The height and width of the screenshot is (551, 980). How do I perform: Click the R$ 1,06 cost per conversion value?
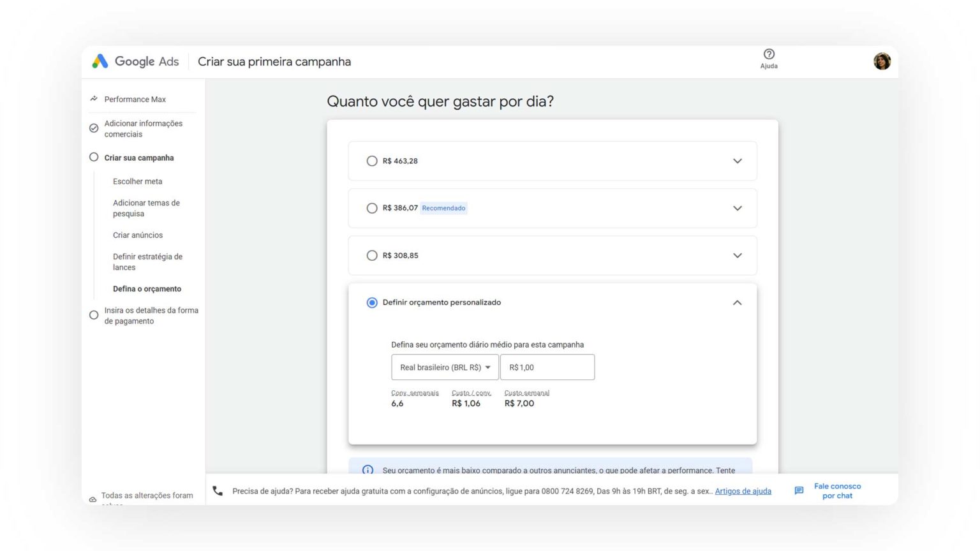[x=466, y=403]
